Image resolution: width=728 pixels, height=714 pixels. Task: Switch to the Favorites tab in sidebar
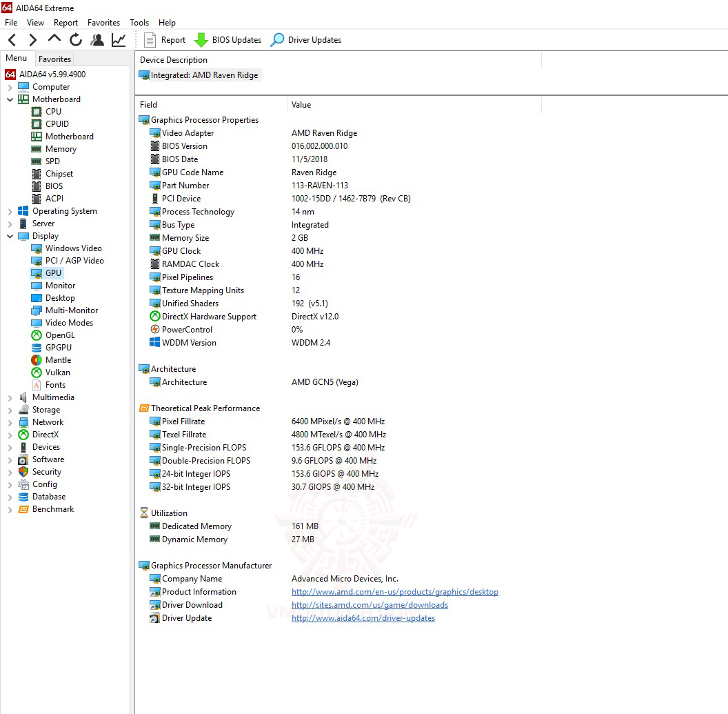pos(54,59)
